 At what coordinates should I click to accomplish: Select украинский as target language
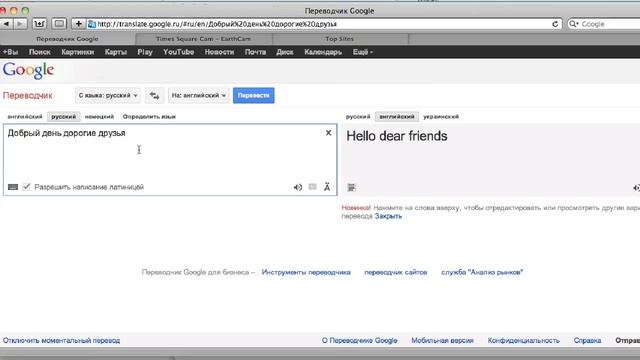click(x=441, y=117)
